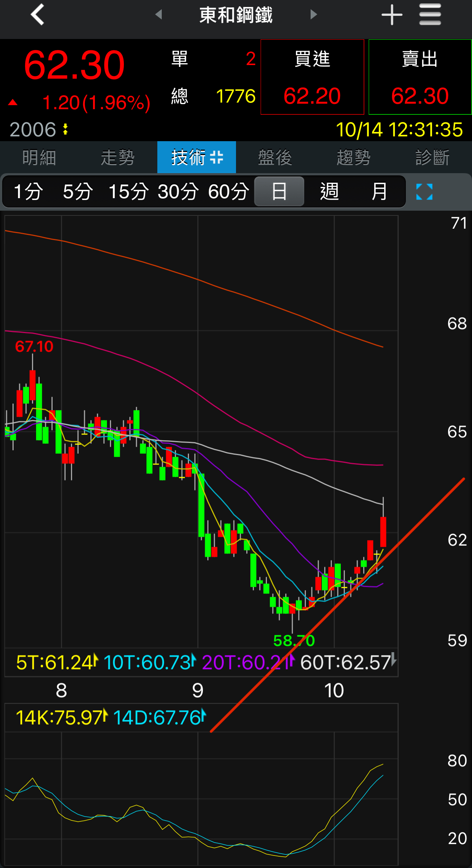This screenshot has height=868, width=472.
Task: Tap the grid icon on 技術 tab
Action: click(217, 157)
